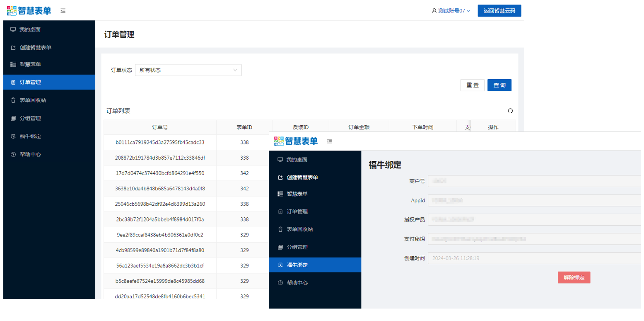Click the refresh icon above the order list

[510, 111]
